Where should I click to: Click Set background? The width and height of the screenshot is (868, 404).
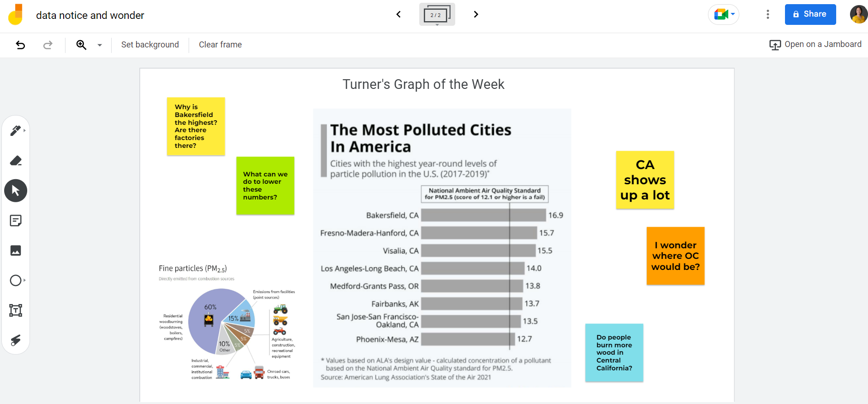pyautogui.click(x=150, y=45)
